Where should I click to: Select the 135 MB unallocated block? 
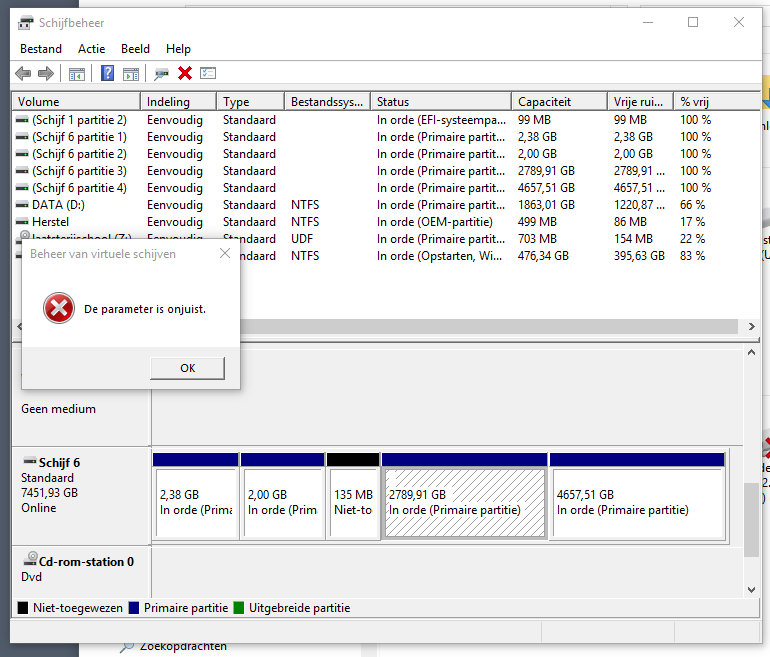(x=353, y=502)
